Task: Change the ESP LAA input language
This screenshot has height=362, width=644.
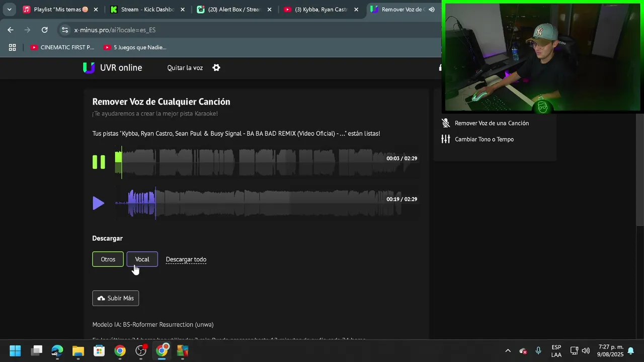Action: click(556, 350)
